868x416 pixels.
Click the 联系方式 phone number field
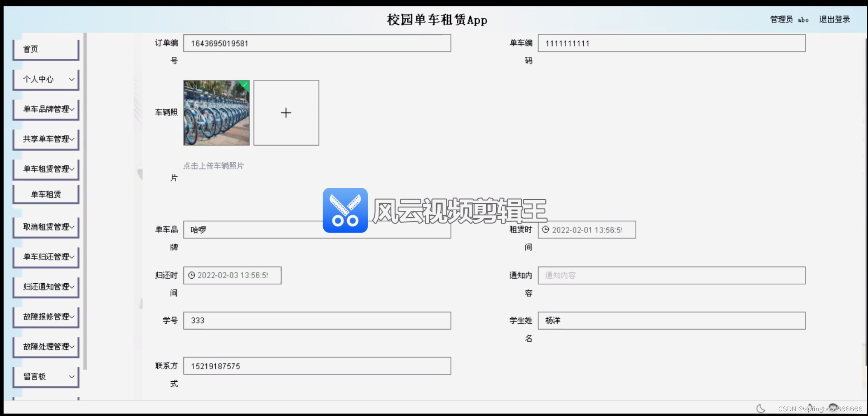click(317, 366)
